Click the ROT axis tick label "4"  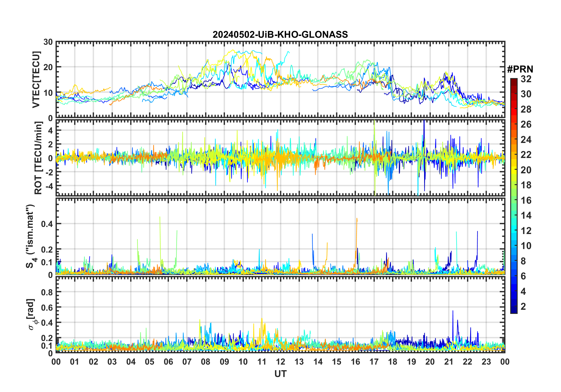pos(50,131)
